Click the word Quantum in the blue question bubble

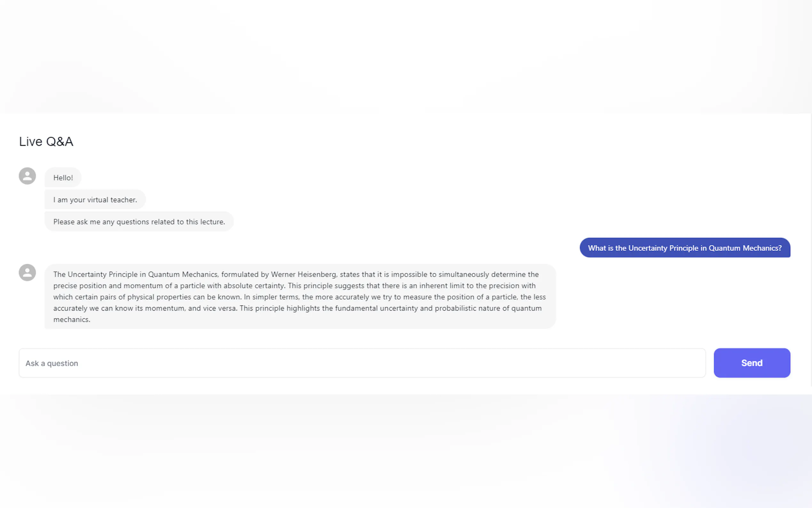click(724, 248)
